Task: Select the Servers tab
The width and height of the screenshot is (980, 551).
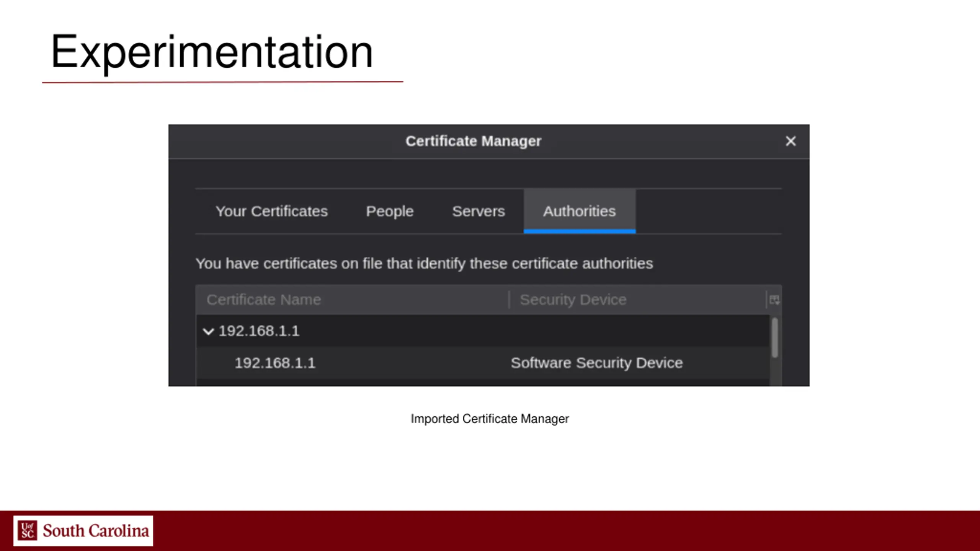Action: [x=478, y=211]
